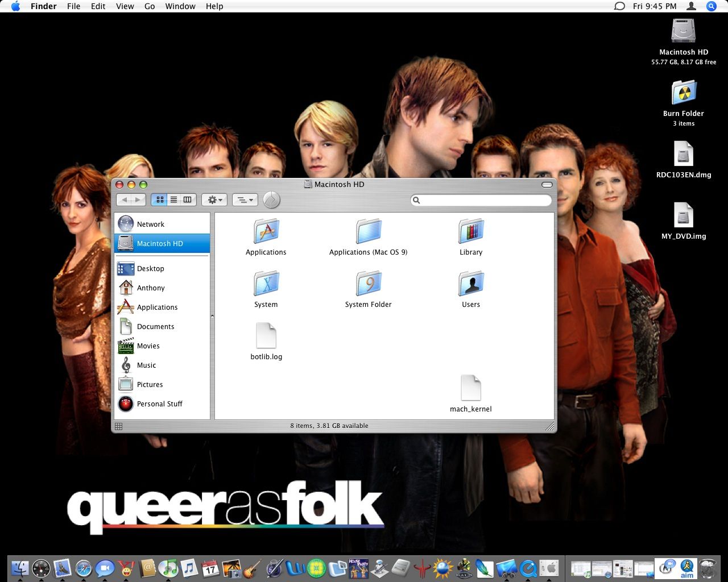Open the Finder menu
The height and width of the screenshot is (582, 728).
pos(43,6)
